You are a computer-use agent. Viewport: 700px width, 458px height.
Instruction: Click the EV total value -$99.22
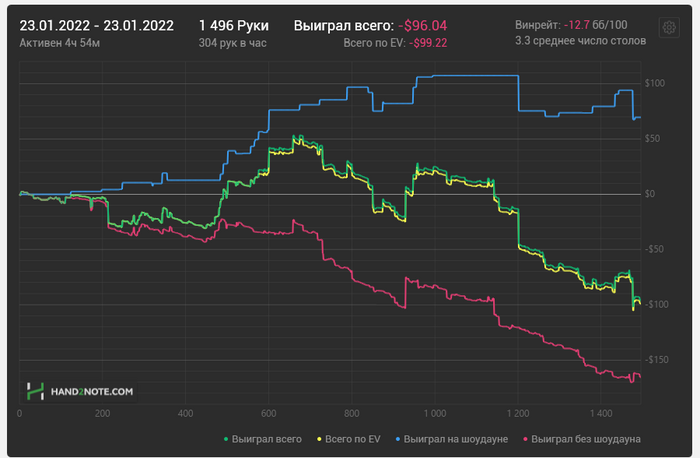(x=428, y=43)
